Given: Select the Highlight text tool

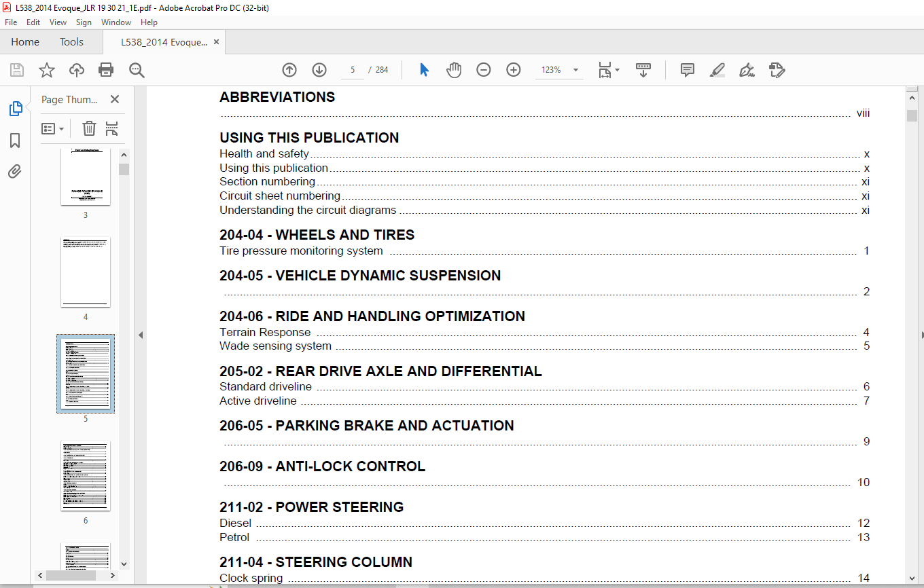Looking at the screenshot, I should click(717, 70).
